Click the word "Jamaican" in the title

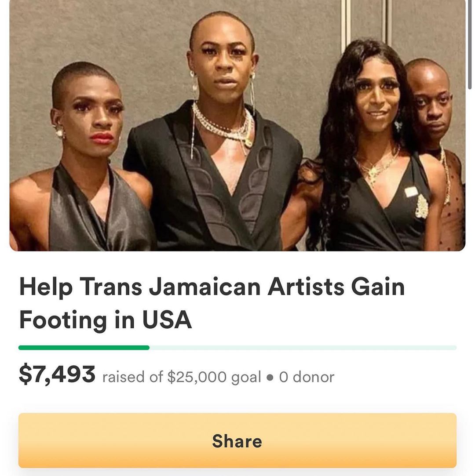[x=205, y=287]
